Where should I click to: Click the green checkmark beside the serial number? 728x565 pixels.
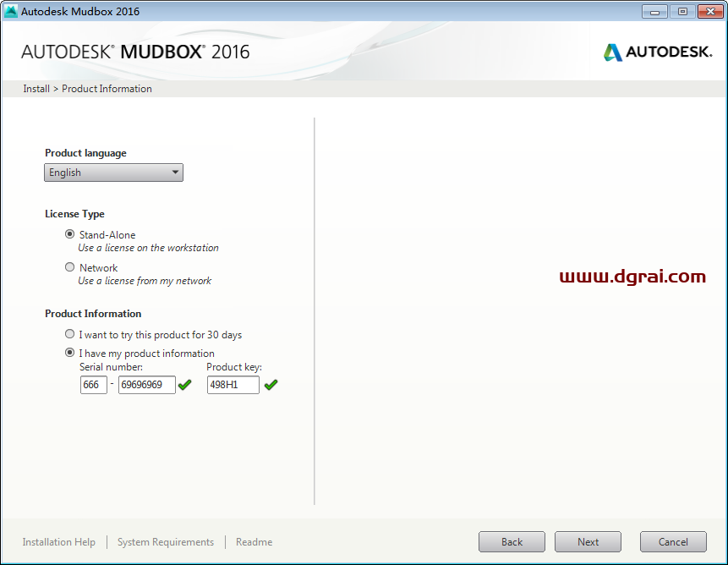point(185,385)
